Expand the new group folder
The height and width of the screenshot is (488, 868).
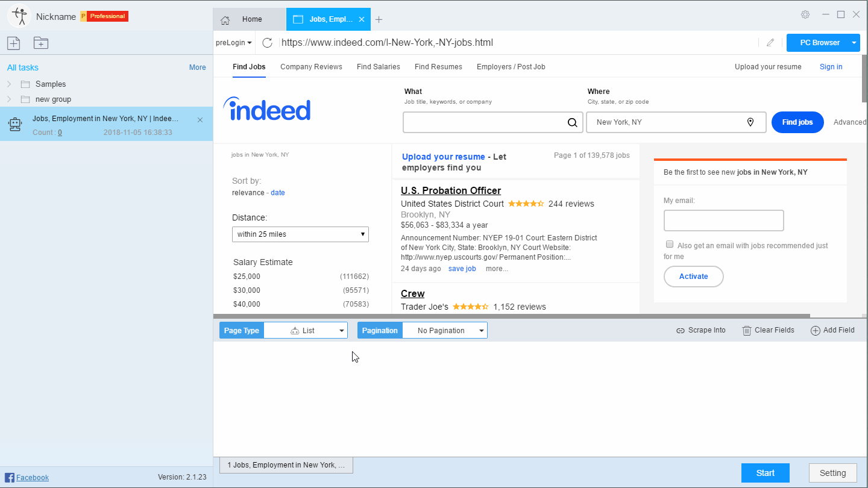click(9, 99)
